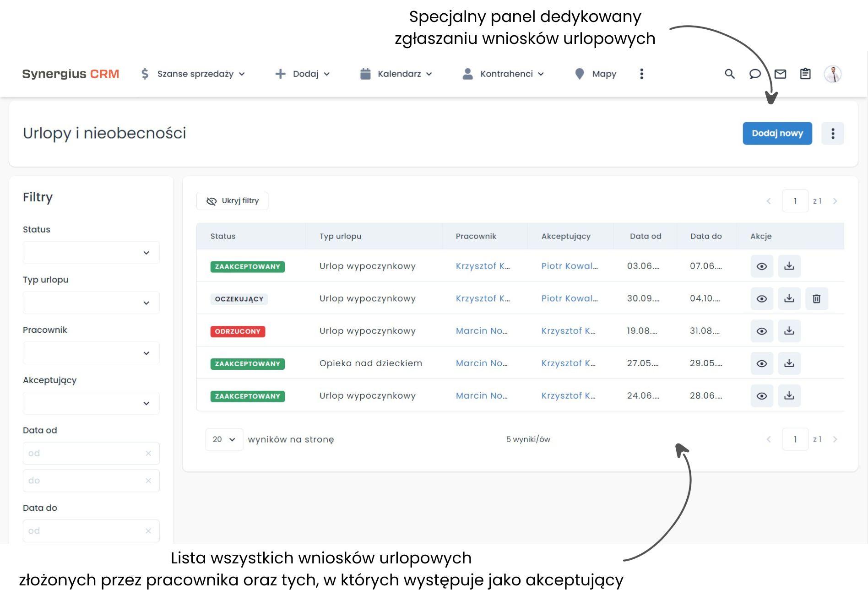The image size is (868, 595).
Task: Click the Data od 'od' input field
Action: pos(85,453)
